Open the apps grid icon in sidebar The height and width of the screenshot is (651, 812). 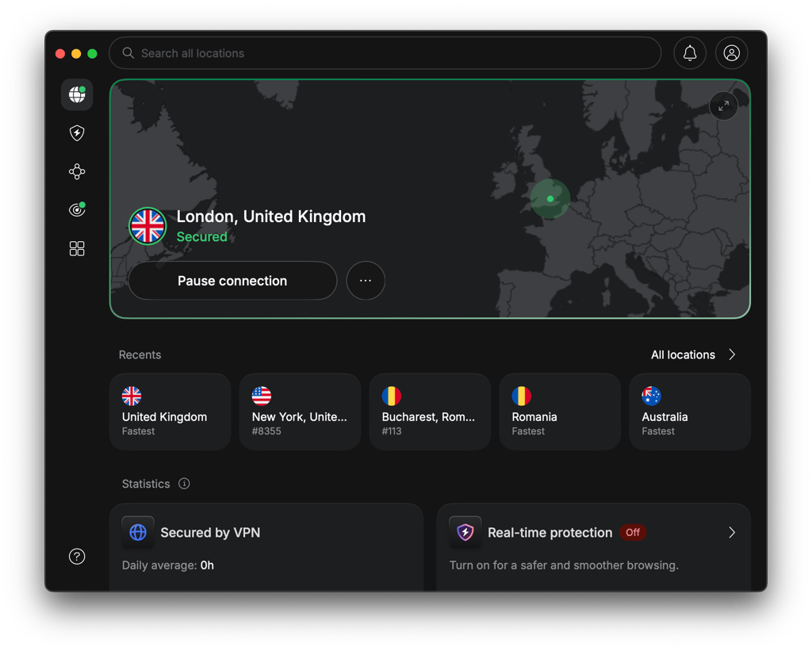[x=77, y=249]
